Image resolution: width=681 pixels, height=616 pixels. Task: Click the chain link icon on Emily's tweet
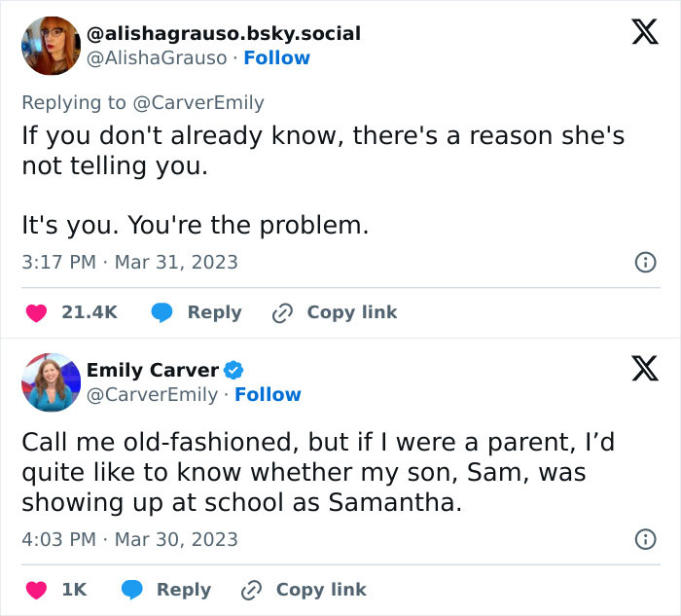(x=251, y=590)
